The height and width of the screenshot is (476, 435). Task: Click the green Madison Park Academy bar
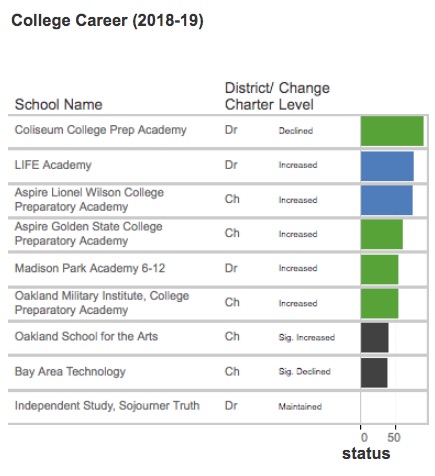tap(379, 269)
